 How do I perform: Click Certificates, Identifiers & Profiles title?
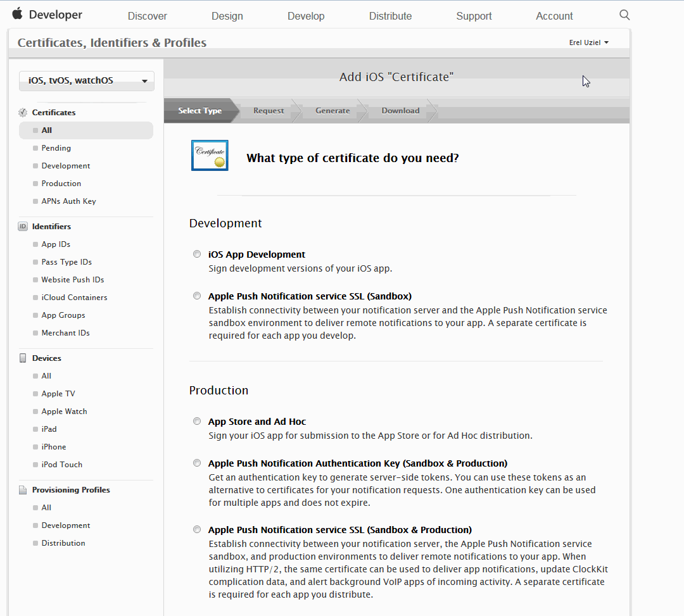pos(111,42)
